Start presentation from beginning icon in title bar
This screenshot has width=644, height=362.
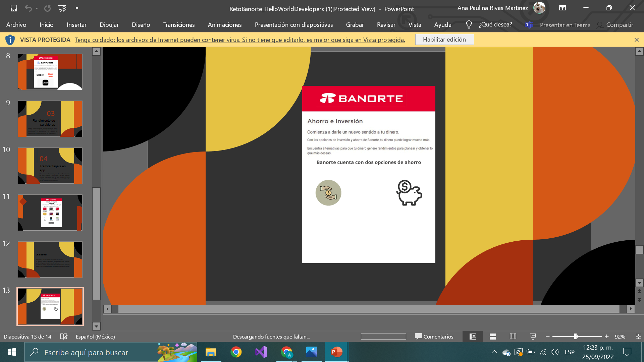point(62,8)
